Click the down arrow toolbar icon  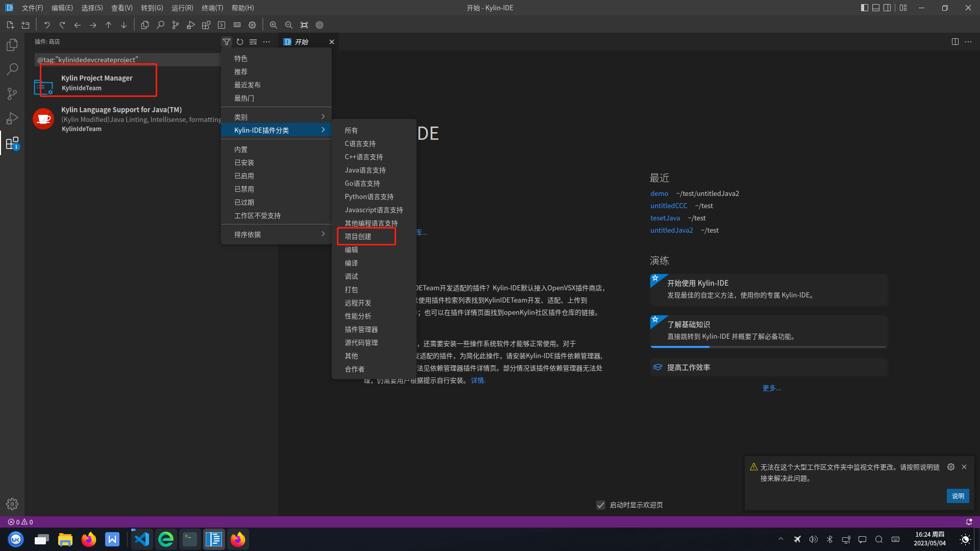tap(124, 25)
